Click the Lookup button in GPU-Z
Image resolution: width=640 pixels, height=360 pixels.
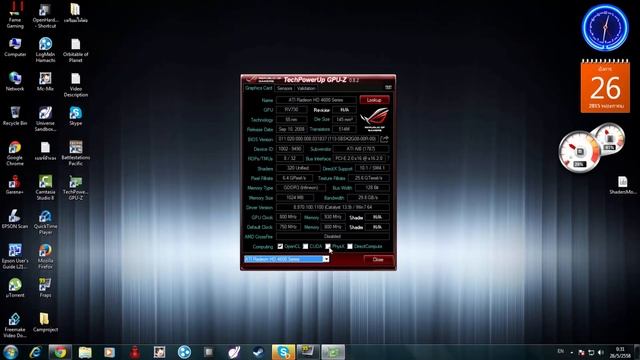[374, 100]
